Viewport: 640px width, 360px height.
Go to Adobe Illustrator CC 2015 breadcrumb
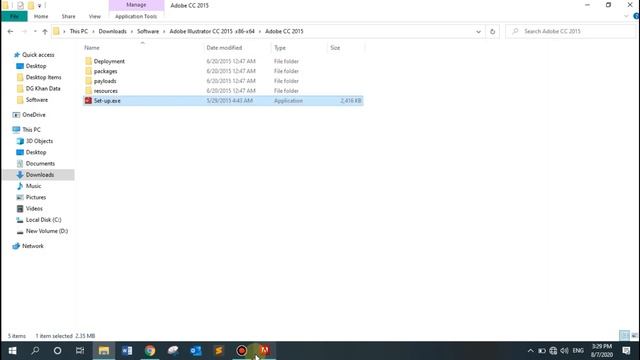pos(212,31)
